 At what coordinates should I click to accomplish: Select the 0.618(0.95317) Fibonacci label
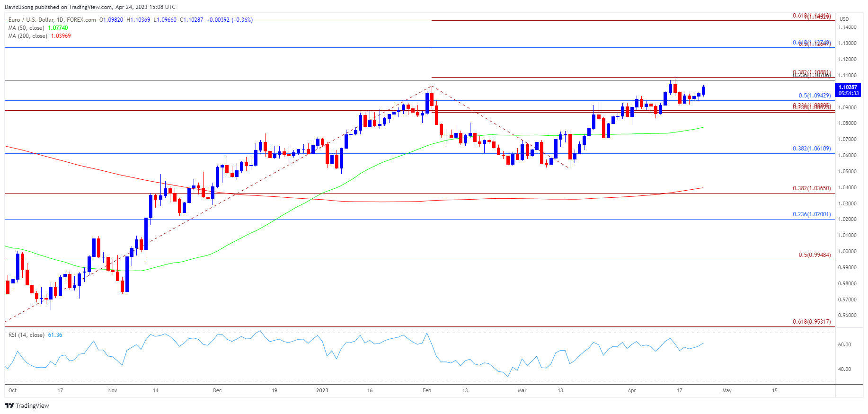point(812,322)
